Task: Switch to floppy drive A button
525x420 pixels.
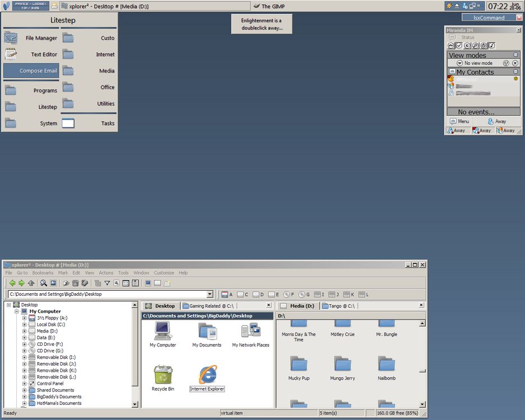Action: [227, 295]
